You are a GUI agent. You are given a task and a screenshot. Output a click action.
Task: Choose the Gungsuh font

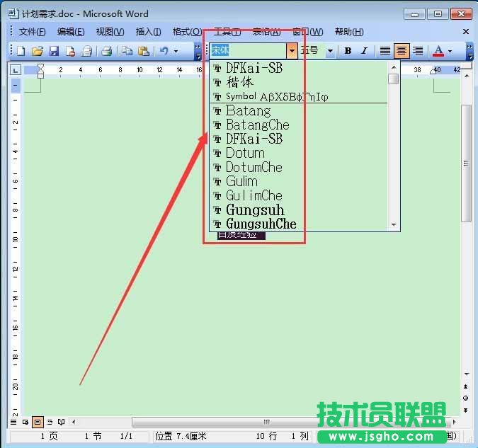pos(299,210)
